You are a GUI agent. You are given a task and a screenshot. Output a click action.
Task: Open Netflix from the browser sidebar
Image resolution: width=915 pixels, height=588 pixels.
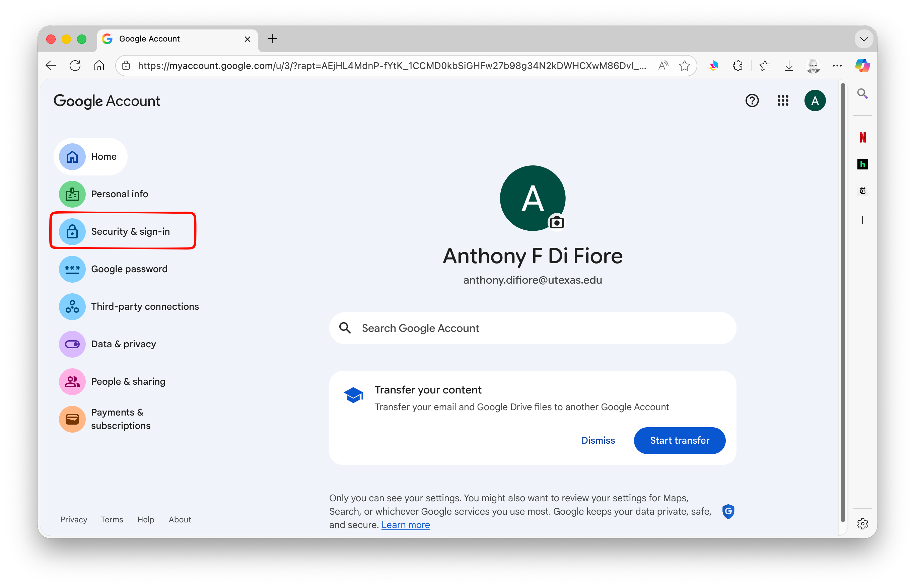click(862, 137)
